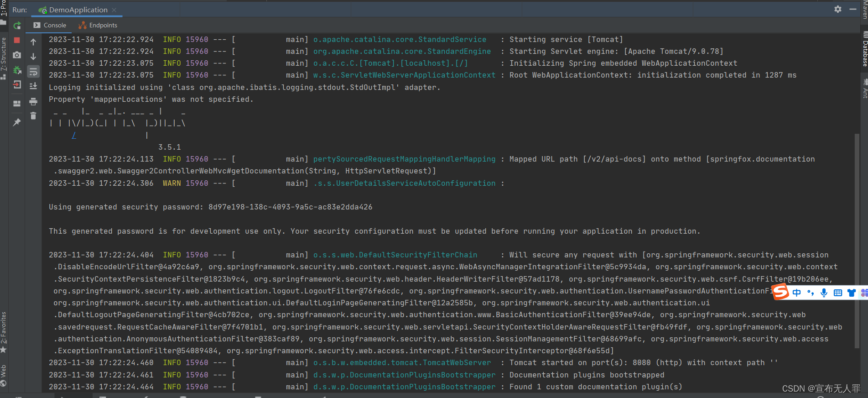Print console output with printer icon
The width and height of the screenshot is (868, 398).
pyautogui.click(x=33, y=101)
